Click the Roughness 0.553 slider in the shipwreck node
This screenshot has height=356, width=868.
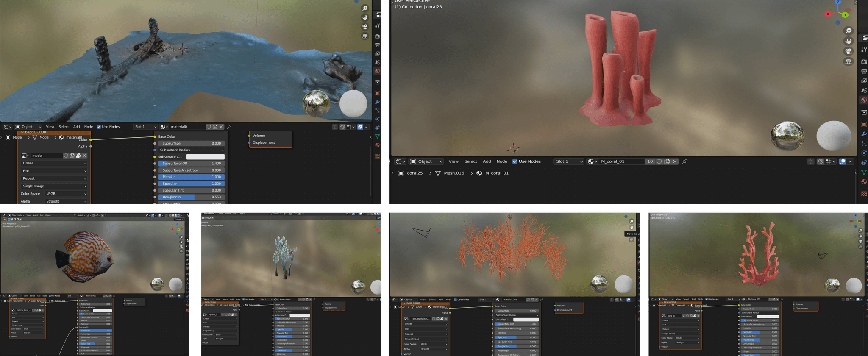coord(191,197)
